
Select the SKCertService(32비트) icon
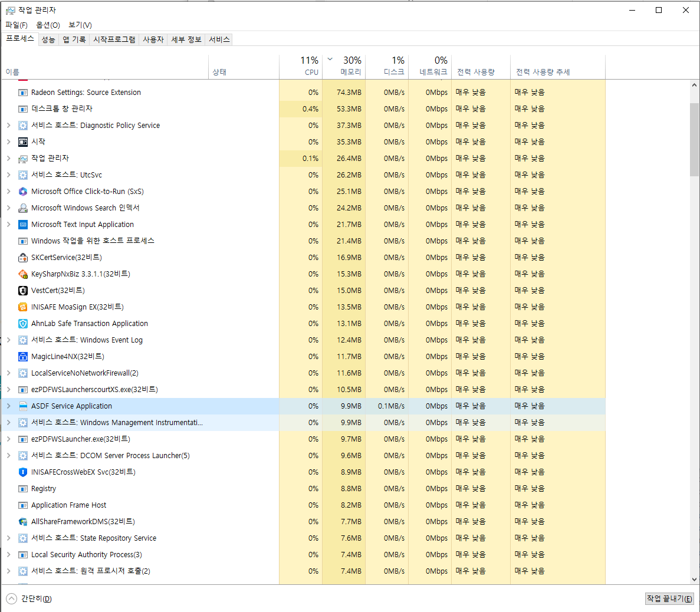click(22, 257)
